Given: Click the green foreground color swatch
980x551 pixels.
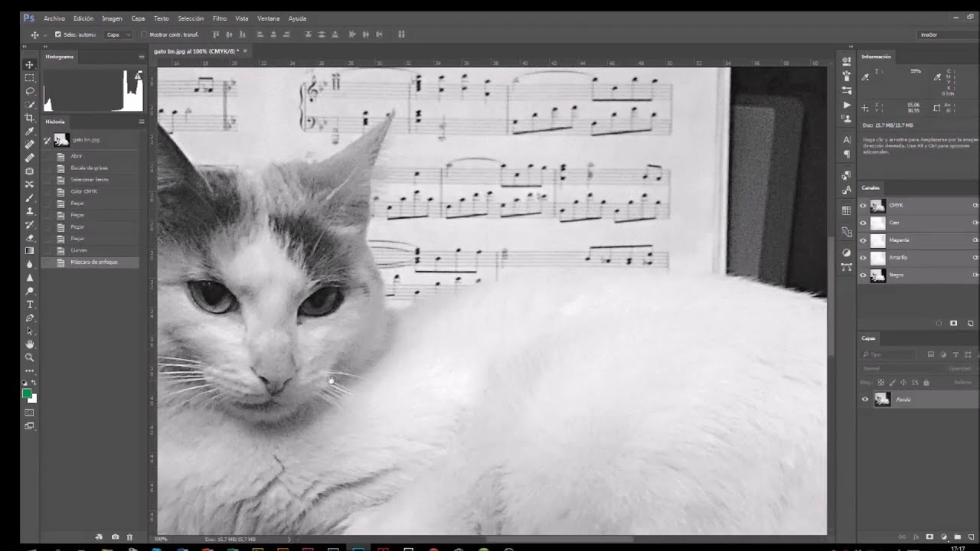Looking at the screenshot, I should 28,393.
